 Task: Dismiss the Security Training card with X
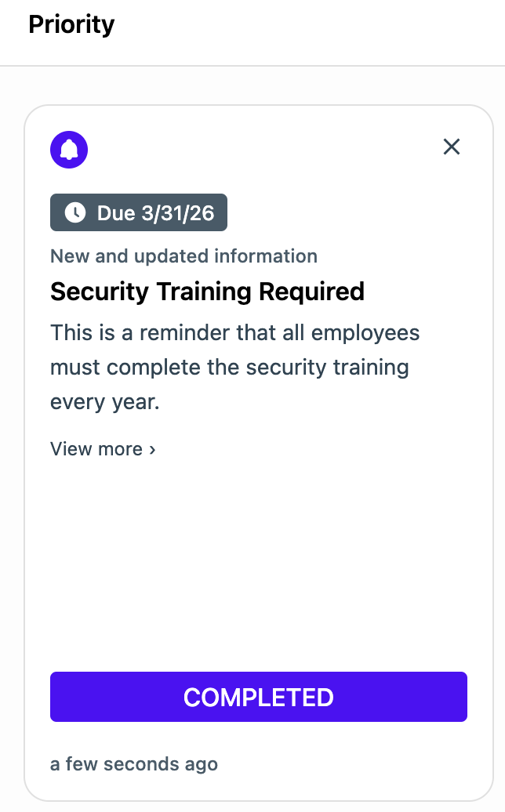coord(451,147)
